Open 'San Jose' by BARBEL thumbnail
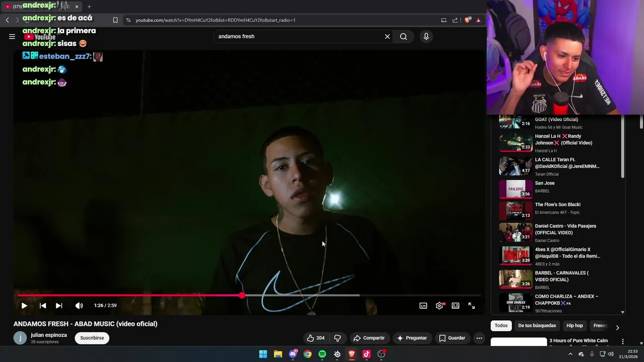This screenshot has height=362, width=644. pos(516,189)
